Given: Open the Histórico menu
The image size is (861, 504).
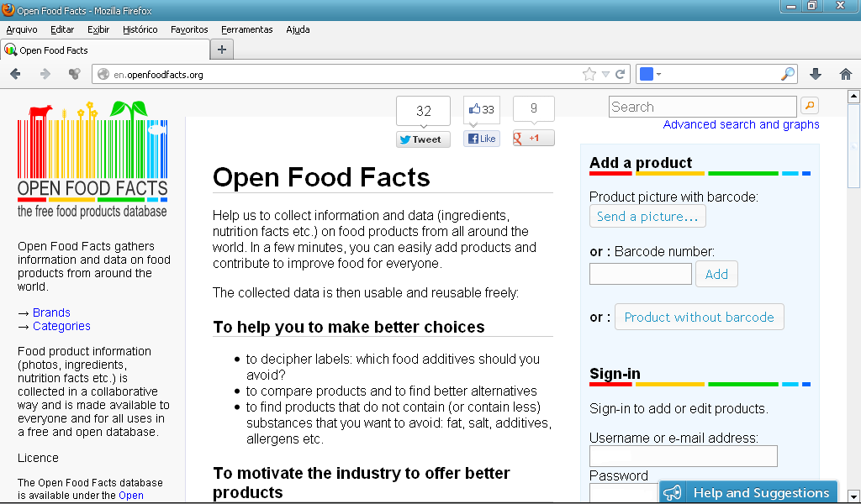Looking at the screenshot, I should click(140, 29).
